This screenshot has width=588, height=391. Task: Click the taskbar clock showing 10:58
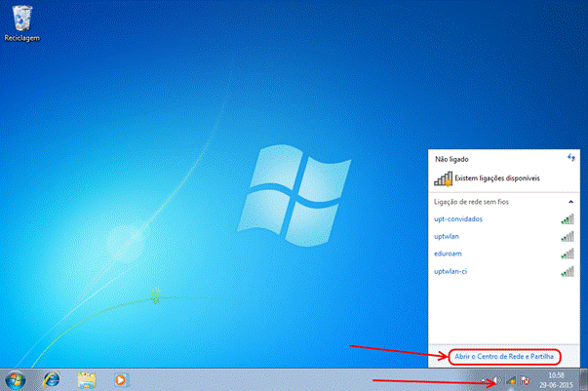click(x=556, y=378)
